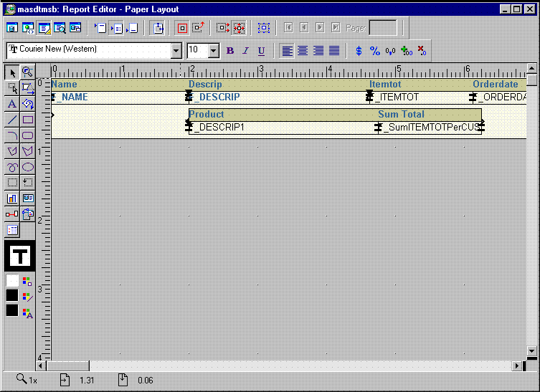Image resolution: width=540 pixels, height=392 pixels.
Task: Select the Graph chart tool
Action: pyautogui.click(x=12, y=199)
